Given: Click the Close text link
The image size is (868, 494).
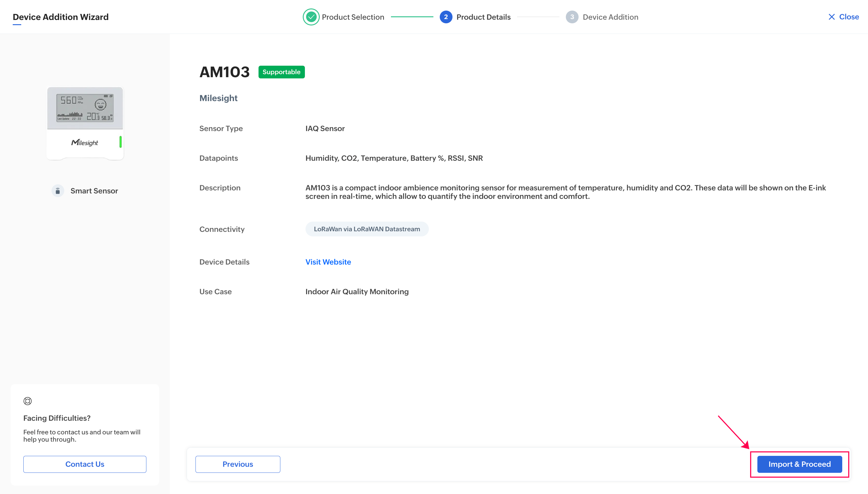Looking at the screenshot, I should tap(849, 17).
